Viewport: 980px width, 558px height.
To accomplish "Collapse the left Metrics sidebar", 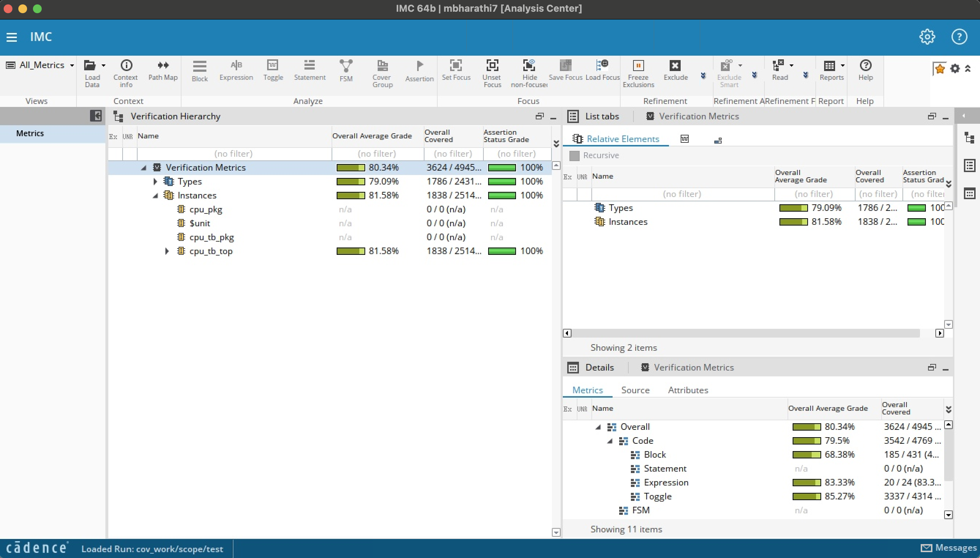I will (x=96, y=116).
